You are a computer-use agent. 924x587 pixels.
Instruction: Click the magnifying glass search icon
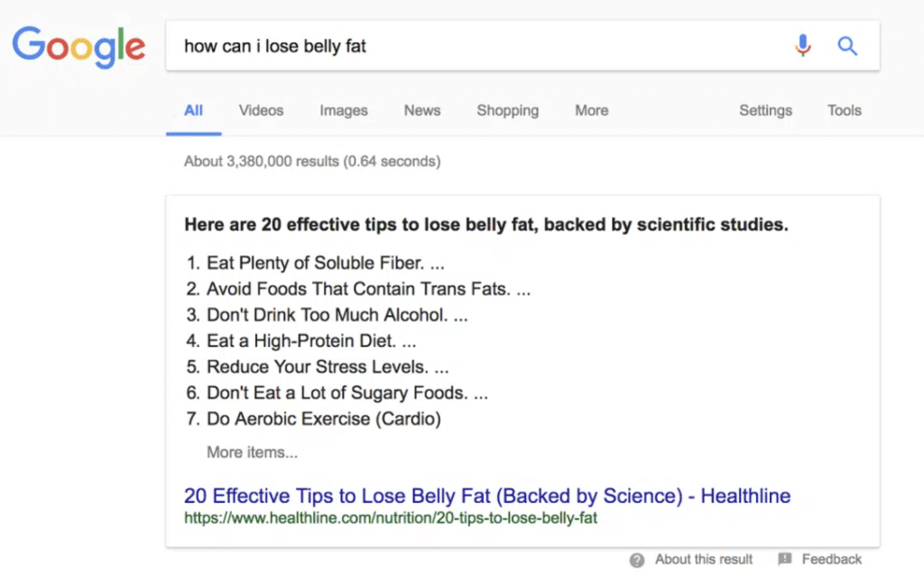click(847, 45)
